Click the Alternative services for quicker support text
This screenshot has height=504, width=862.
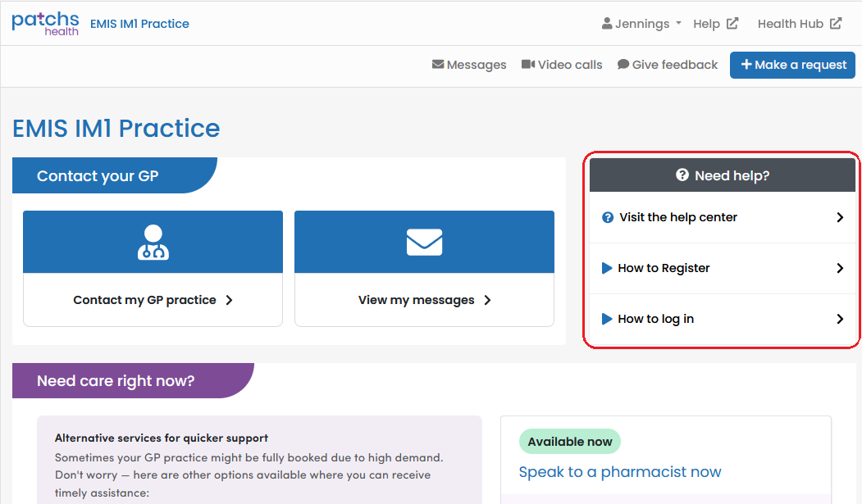[x=161, y=438]
